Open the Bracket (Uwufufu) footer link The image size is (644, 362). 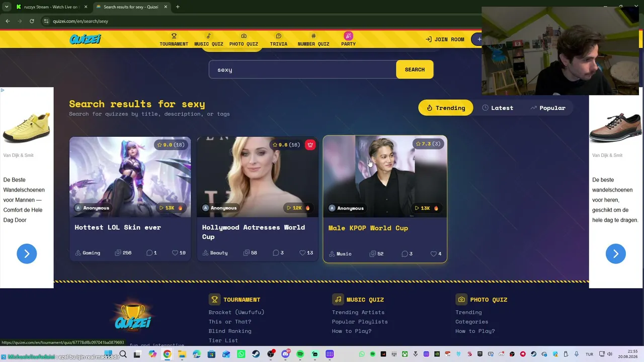[x=236, y=312]
